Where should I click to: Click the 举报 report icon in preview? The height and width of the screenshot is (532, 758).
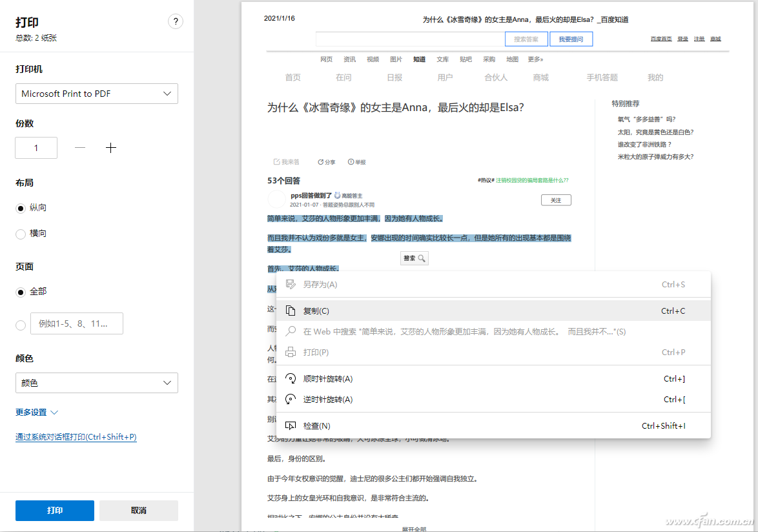pos(351,162)
